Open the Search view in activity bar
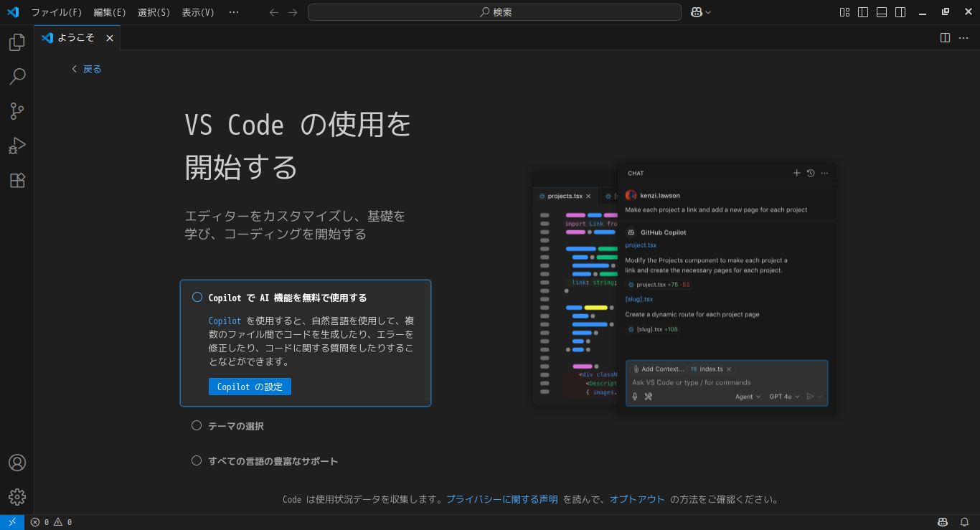980x530 pixels. 17,77
